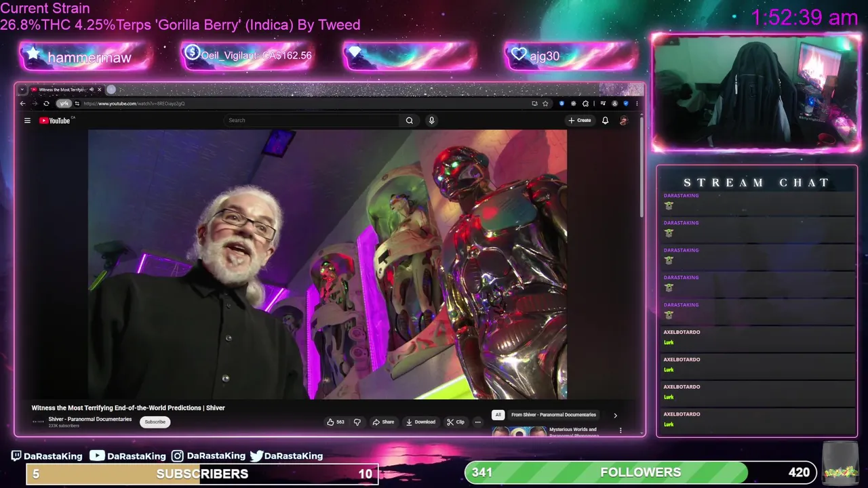868x488 pixels.
Task: Select the All filter chip
Action: point(498,415)
